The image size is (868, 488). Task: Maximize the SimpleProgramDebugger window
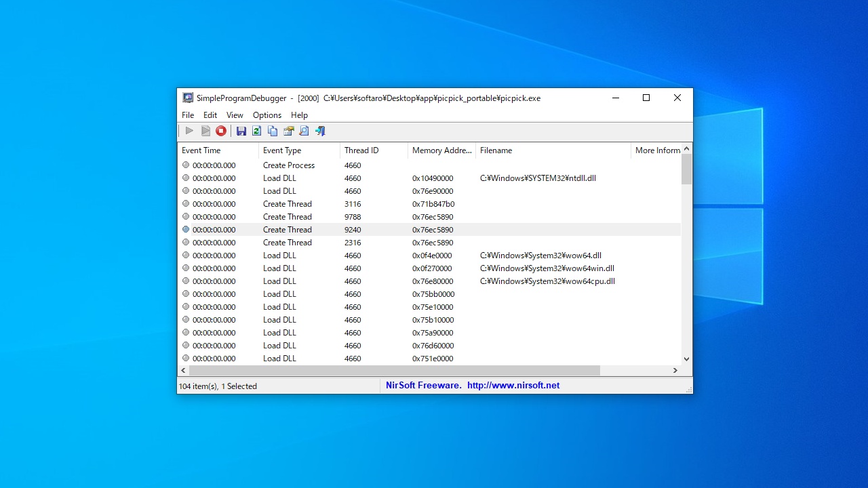coord(646,98)
